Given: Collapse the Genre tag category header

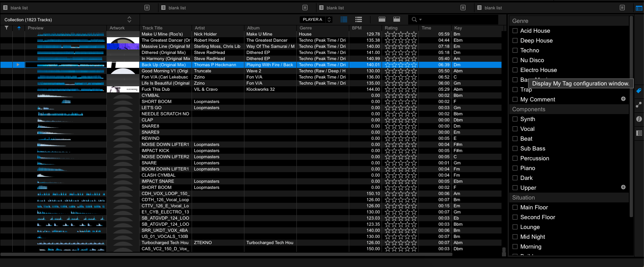Looking at the screenshot, I should pos(569,21).
